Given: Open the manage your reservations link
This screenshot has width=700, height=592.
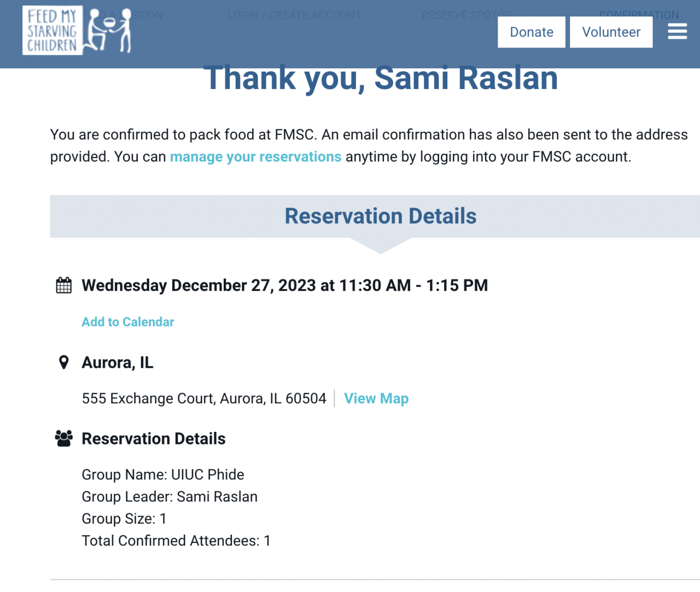Looking at the screenshot, I should 255,157.
